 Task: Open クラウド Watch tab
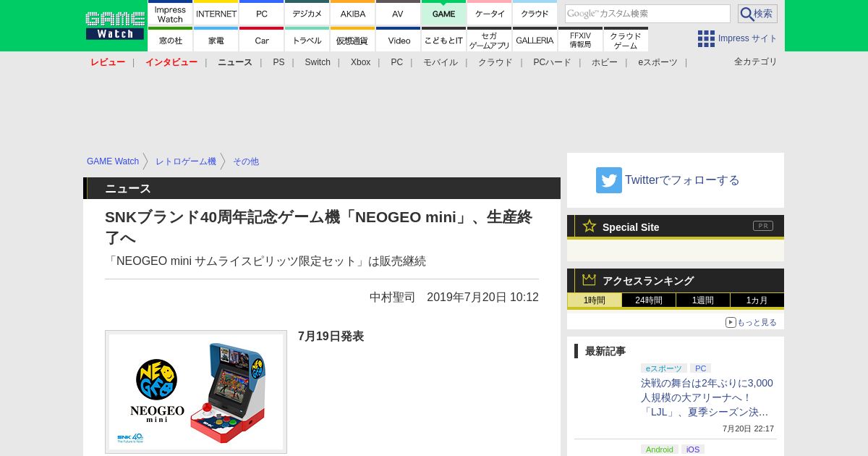[x=535, y=13]
